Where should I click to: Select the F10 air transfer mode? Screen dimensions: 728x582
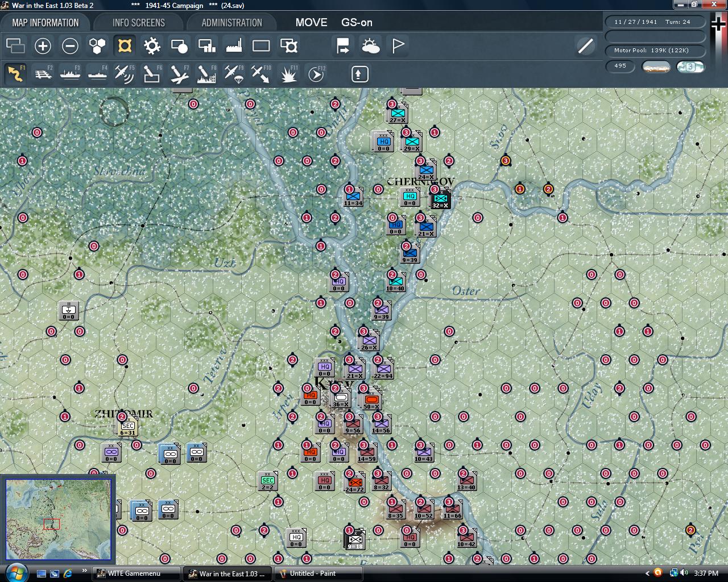[261, 74]
